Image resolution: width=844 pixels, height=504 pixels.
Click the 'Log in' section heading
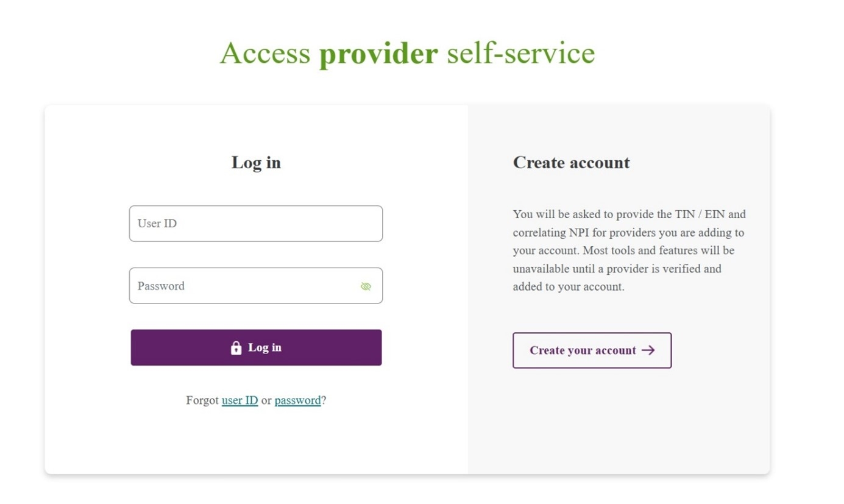[x=256, y=163]
